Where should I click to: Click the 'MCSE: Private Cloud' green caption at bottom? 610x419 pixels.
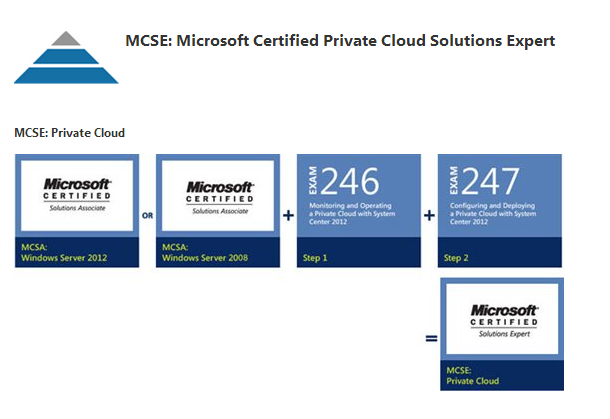click(473, 376)
